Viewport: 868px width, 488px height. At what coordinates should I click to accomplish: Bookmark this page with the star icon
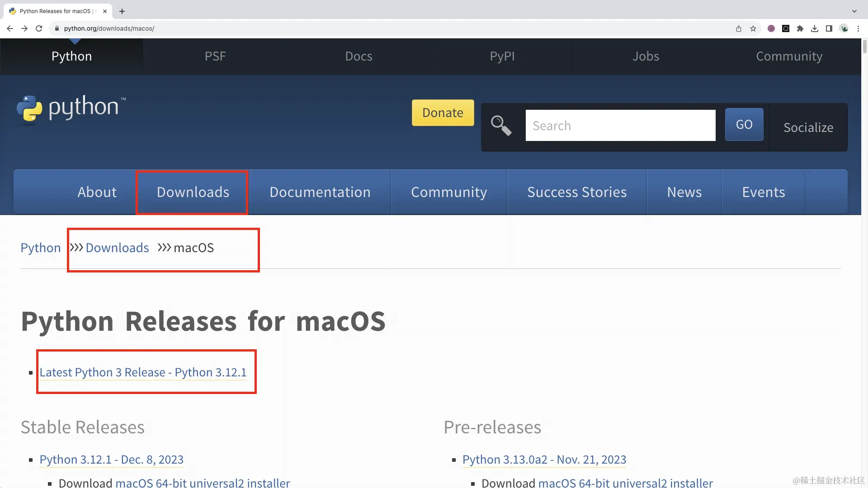[x=753, y=28]
